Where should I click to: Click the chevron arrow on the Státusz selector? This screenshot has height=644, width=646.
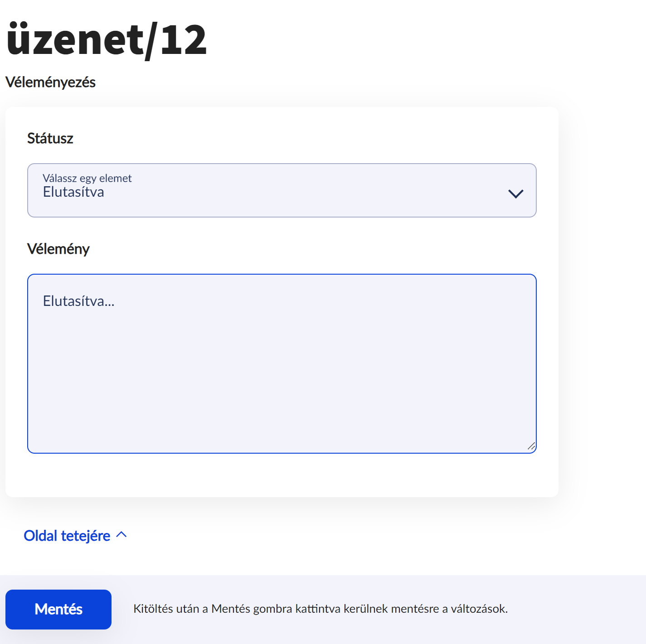515,193
